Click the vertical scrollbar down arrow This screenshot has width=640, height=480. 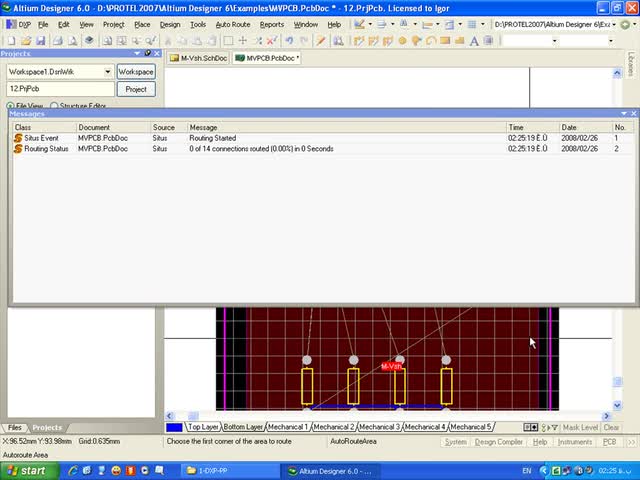[x=617, y=405]
